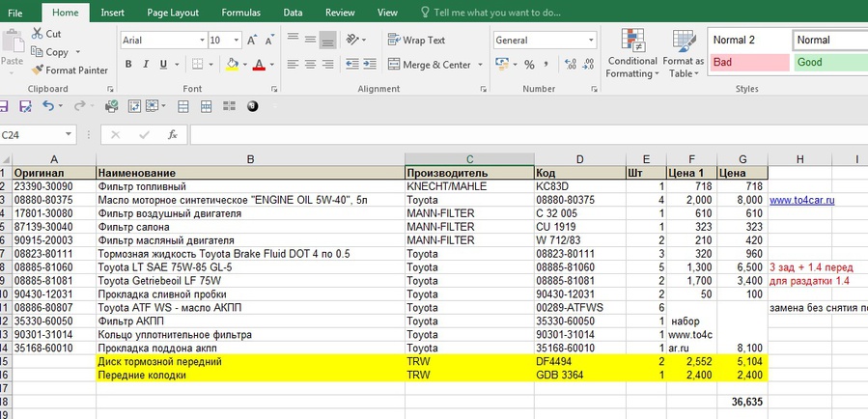This screenshot has width=868, height=419.
Task: Click the Undo arrow
Action: (48, 106)
